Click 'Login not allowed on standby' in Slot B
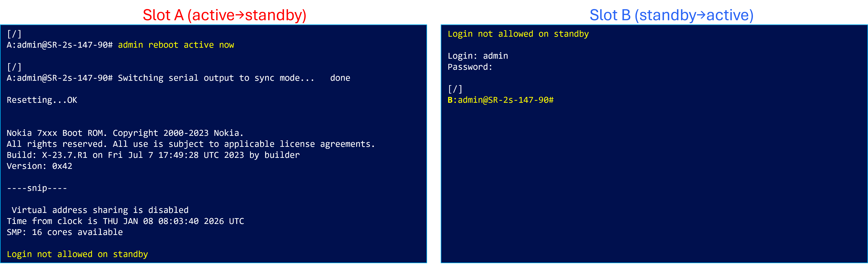The height and width of the screenshot is (265, 868). point(518,34)
